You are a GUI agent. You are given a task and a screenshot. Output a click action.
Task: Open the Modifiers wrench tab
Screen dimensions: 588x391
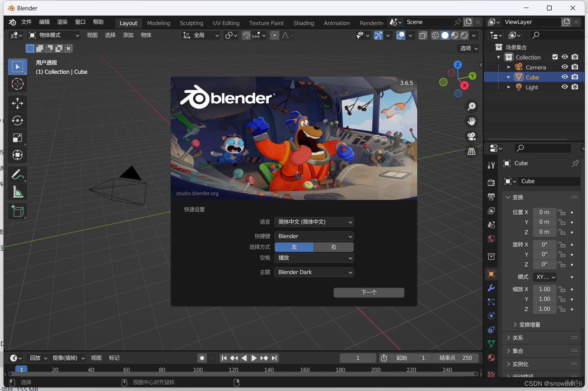tap(491, 288)
